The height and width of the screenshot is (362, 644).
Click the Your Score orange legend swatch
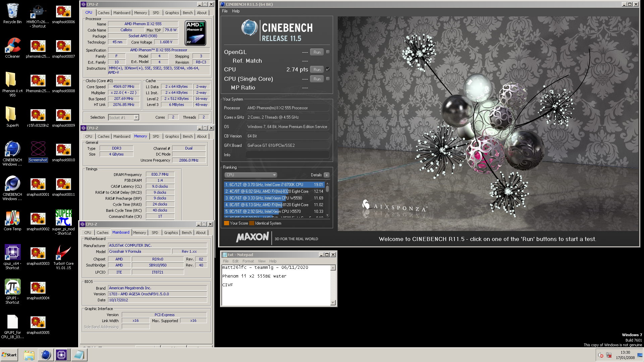pyautogui.click(x=226, y=223)
